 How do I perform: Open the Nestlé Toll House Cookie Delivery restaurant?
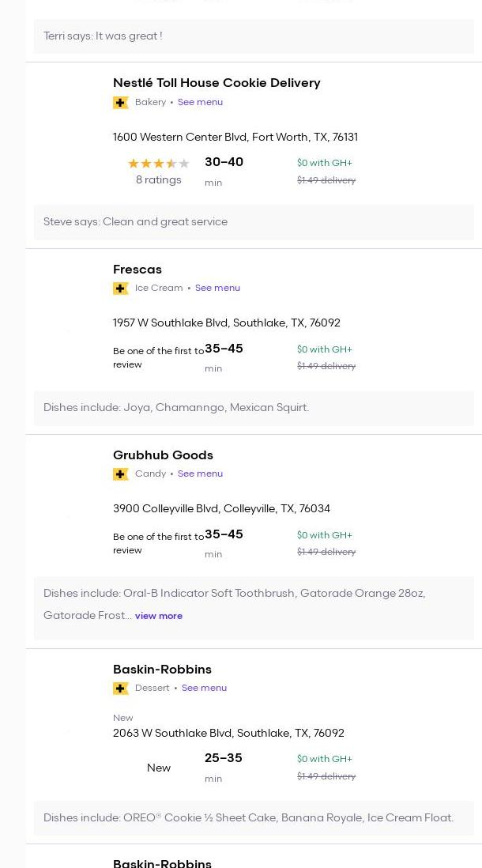tap(216, 83)
